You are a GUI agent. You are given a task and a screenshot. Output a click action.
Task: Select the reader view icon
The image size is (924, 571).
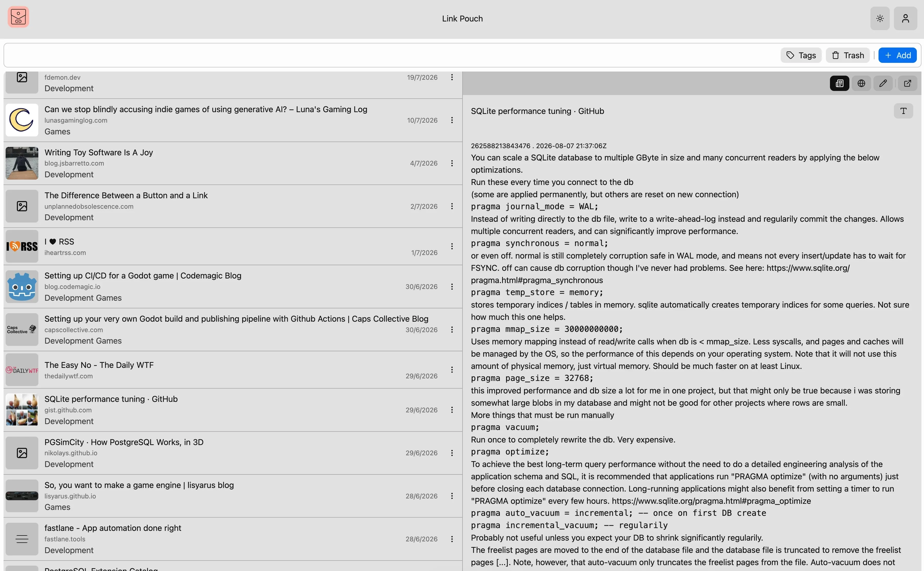pyautogui.click(x=839, y=84)
